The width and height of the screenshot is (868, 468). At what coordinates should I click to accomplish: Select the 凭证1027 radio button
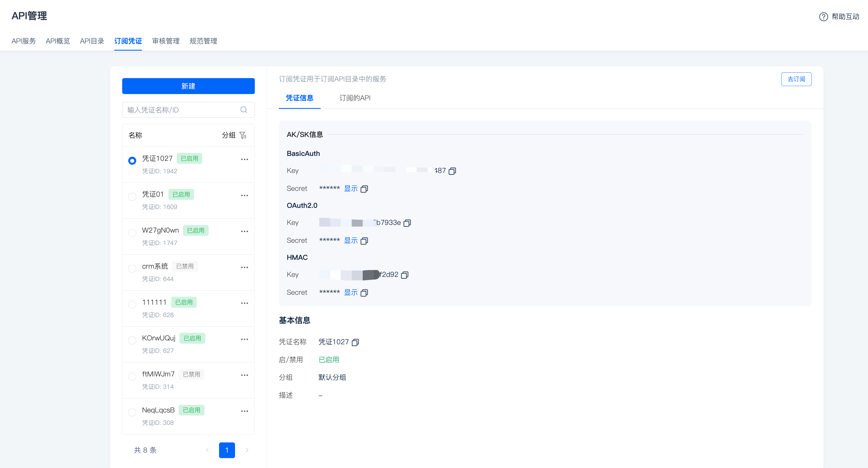(132, 160)
